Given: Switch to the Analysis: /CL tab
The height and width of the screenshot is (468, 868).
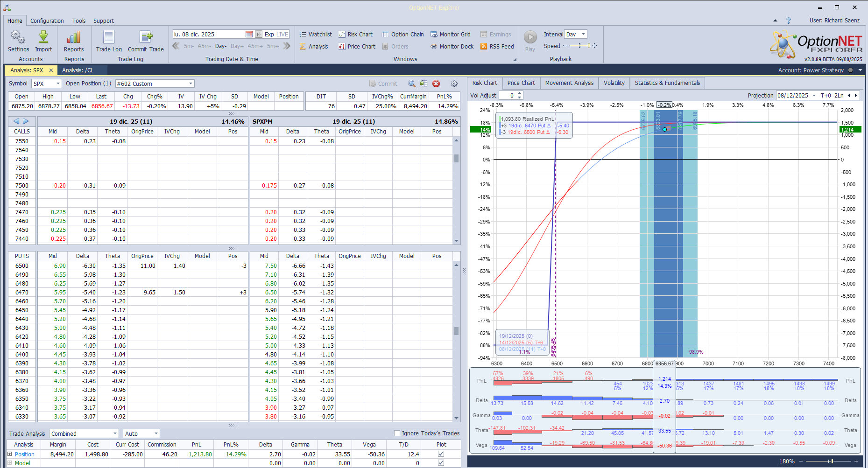Looking at the screenshot, I should coord(78,70).
